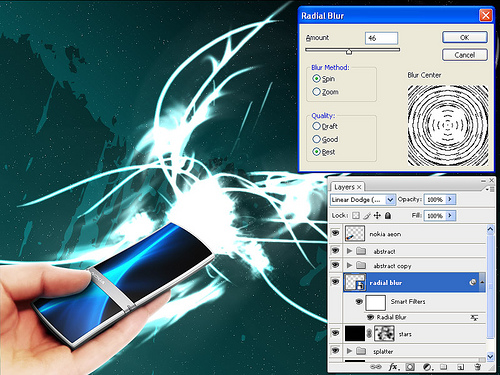Hide the abstract copy group
Image resolution: width=500 pixels, height=375 pixels.
(335, 265)
